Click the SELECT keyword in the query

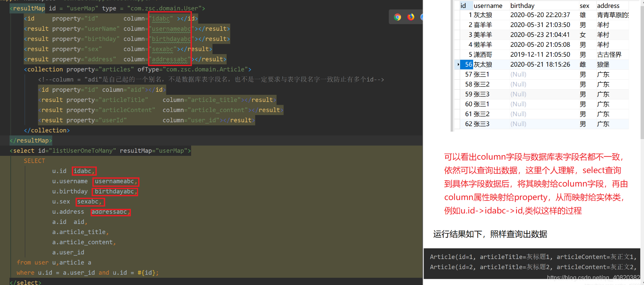pyautogui.click(x=34, y=161)
